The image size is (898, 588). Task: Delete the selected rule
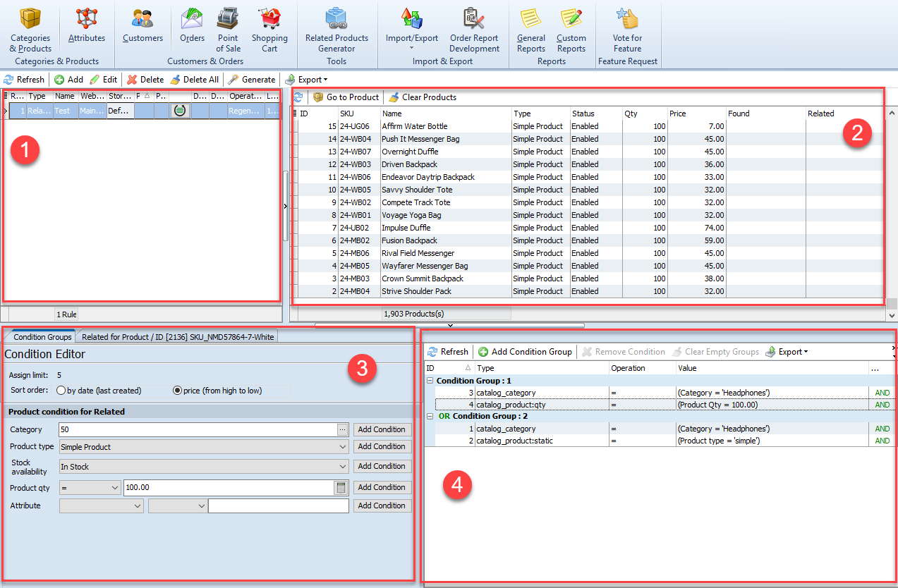click(x=145, y=80)
